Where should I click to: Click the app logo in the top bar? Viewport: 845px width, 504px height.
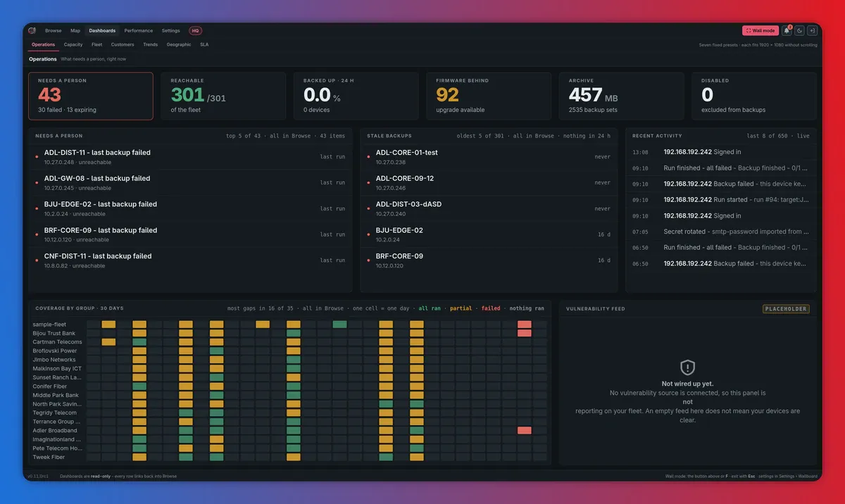point(32,30)
